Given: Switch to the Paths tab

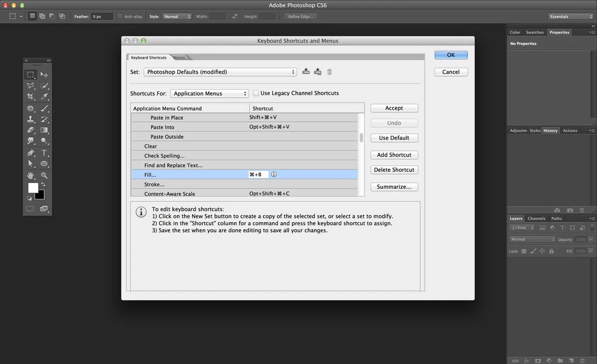Looking at the screenshot, I should coord(556,218).
